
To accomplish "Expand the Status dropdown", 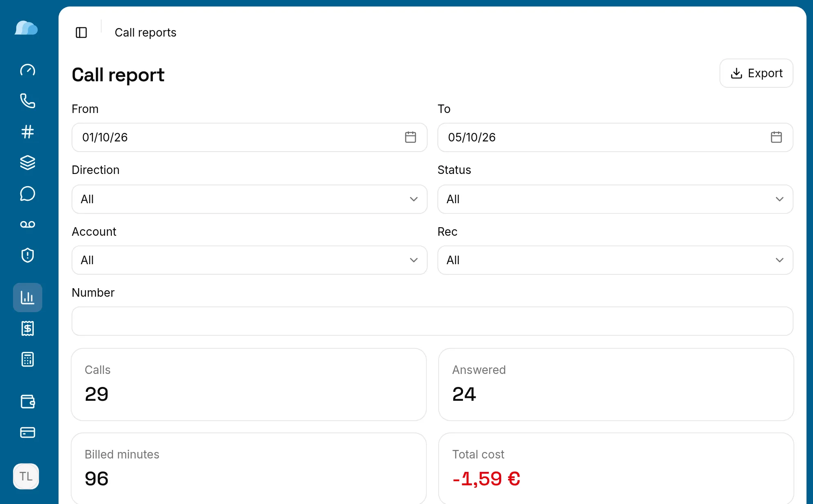I will point(615,199).
